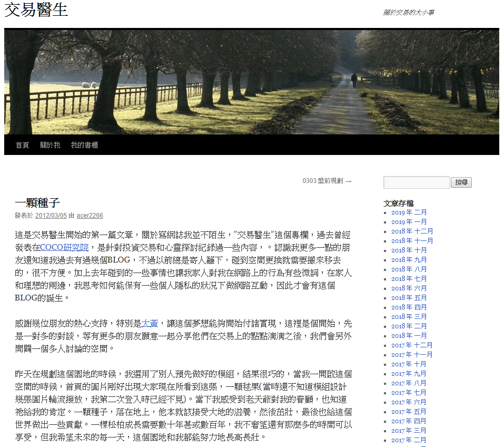The height and width of the screenshot is (447, 504).
Task: Open the 關於我 menu item
Action: pyautogui.click(x=50, y=145)
